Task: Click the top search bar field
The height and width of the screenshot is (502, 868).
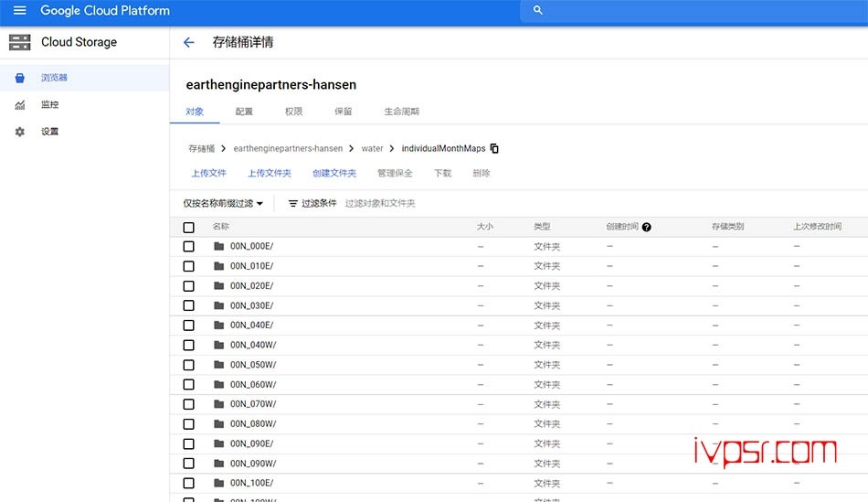Action: pyautogui.click(x=694, y=11)
